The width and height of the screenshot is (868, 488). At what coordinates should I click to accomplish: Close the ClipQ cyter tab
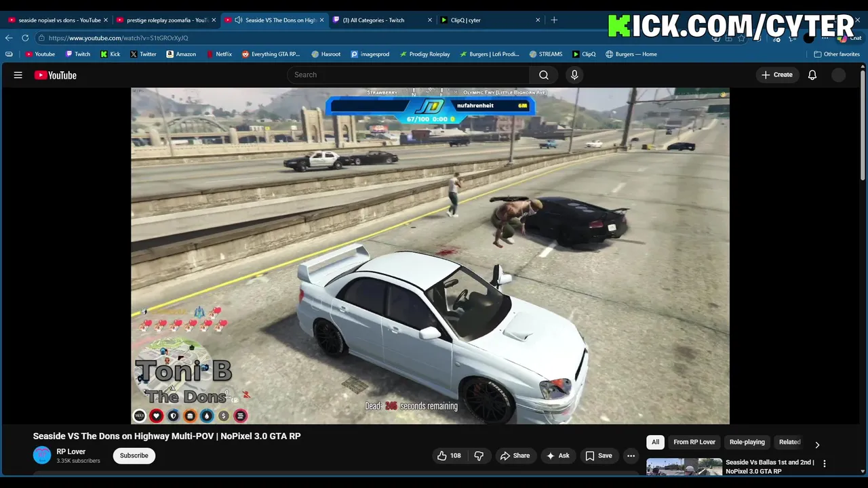point(538,20)
